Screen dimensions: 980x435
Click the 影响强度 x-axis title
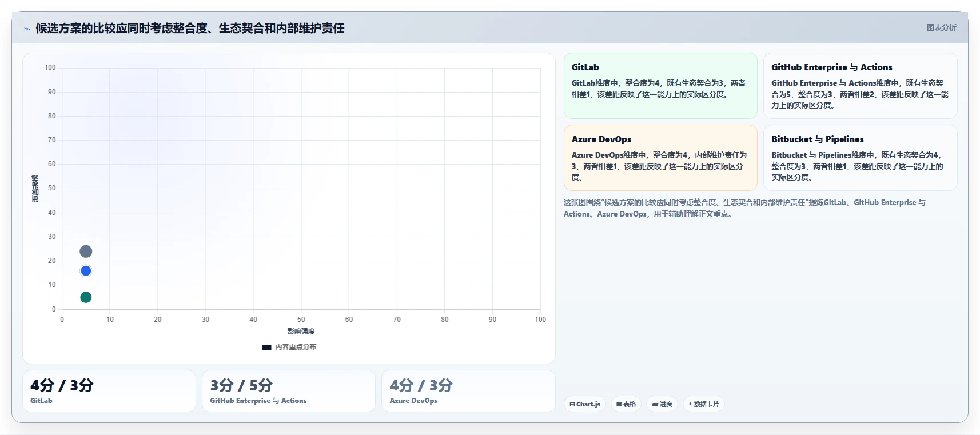(301, 332)
